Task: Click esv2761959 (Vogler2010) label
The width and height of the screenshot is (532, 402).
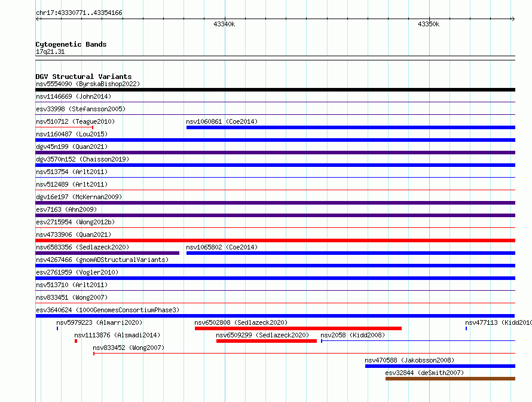Action: (77, 272)
